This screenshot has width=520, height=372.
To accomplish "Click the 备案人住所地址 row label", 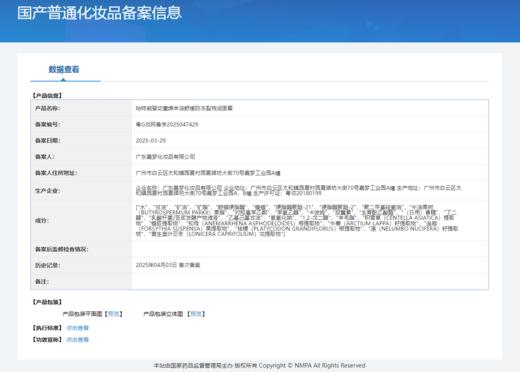I will pyautogui.click(x=56, y=173).
